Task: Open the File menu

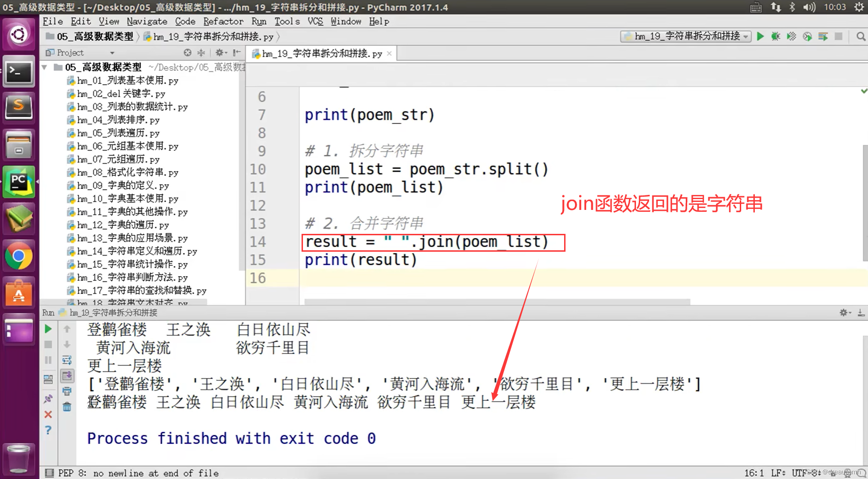Action: coord(53,22)
